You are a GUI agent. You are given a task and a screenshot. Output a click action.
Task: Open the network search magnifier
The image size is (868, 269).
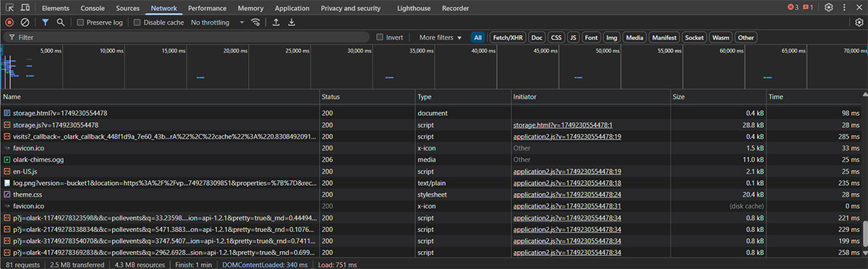click(x=61, y=22)
